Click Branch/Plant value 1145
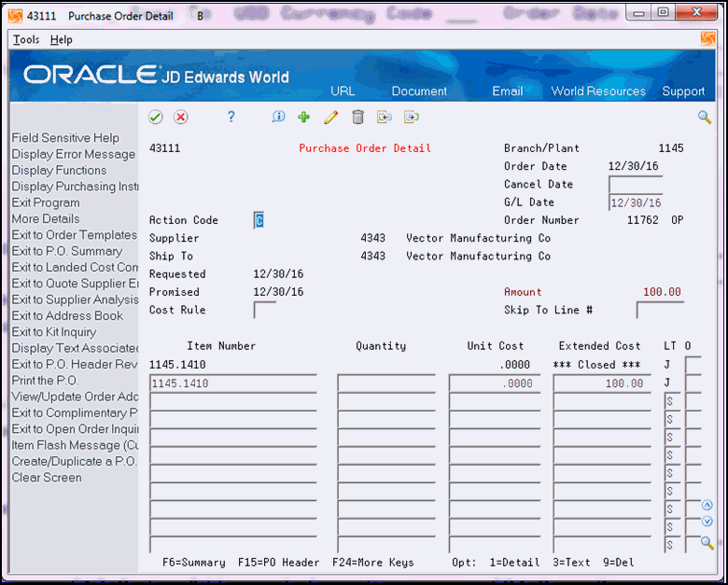The width and height of the screenshot is (728, 585). click(671, 148)
